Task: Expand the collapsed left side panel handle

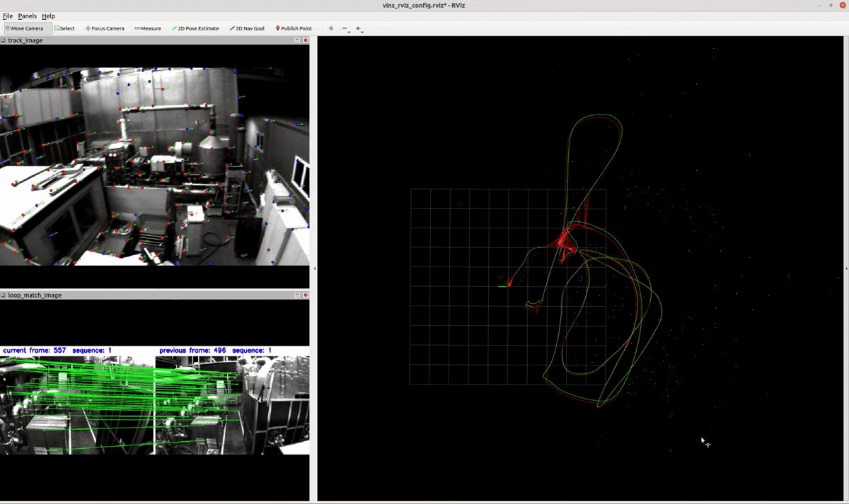Action: click(x=314, y=269)
